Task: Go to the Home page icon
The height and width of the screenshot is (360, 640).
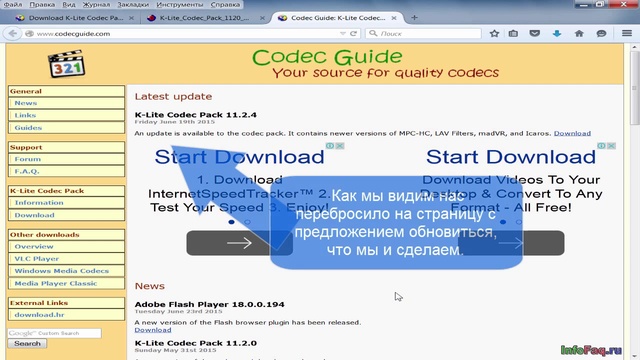Action: pyautogui.click(x=579, y=33)
